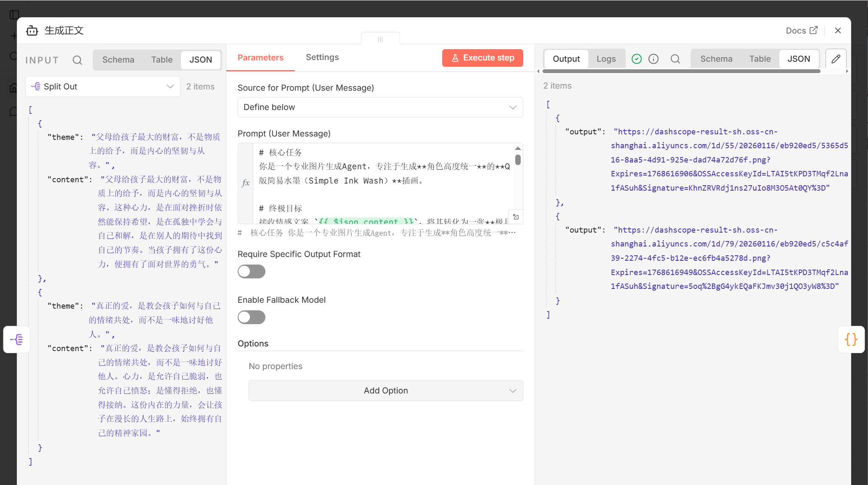Click the output scrollbar left arrow
Image resolution: width=868 pixels, height=485 pixels.
[x=538, y=71]
